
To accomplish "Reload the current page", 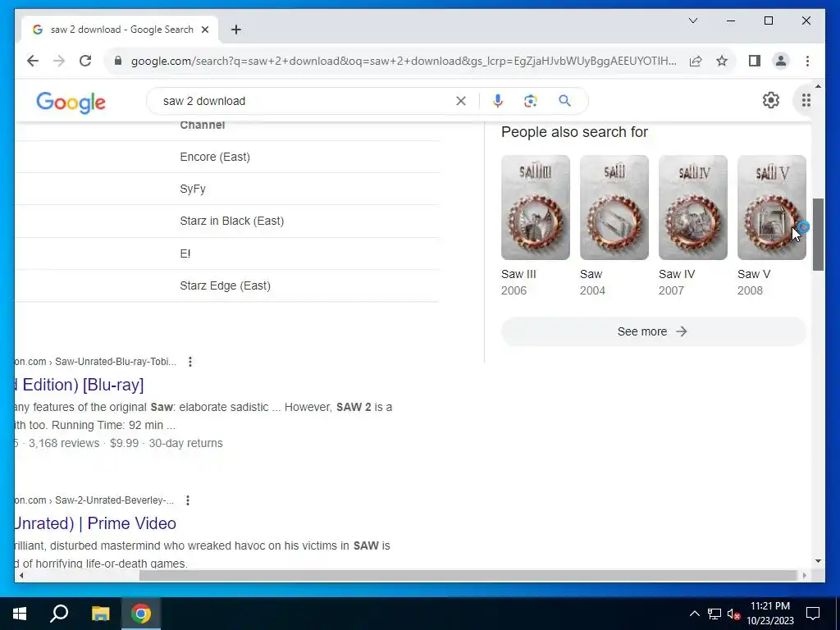I will point(85,61).
